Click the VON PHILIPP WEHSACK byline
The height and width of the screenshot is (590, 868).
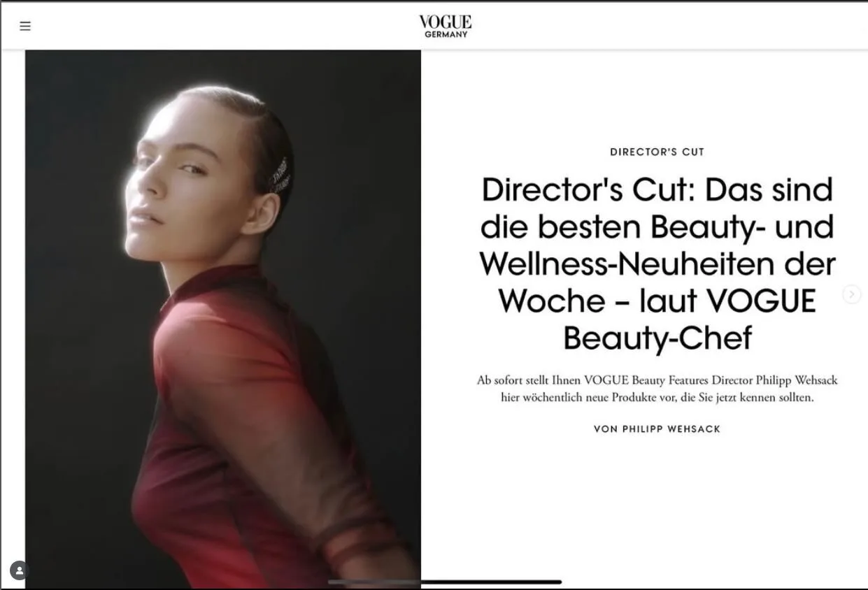pyautogui.click(x=657, y=429)
